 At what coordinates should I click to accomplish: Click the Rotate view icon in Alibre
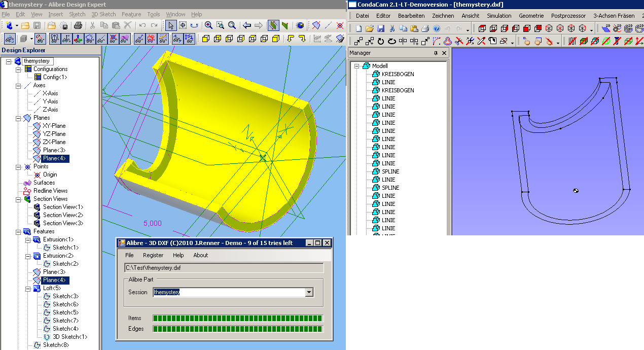[x=194, y=25]
